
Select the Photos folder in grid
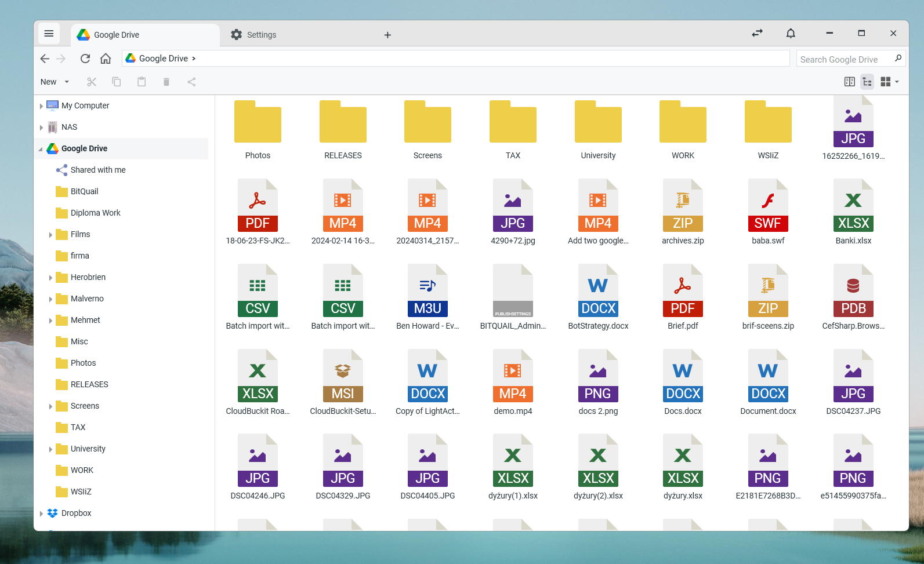(258, 130)
